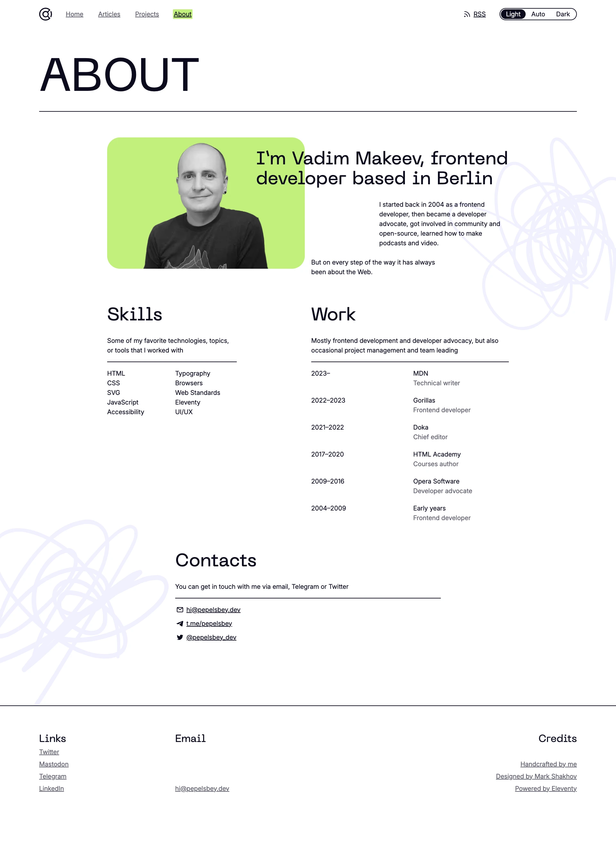Open the Home navigation menu item

(74, 14)
